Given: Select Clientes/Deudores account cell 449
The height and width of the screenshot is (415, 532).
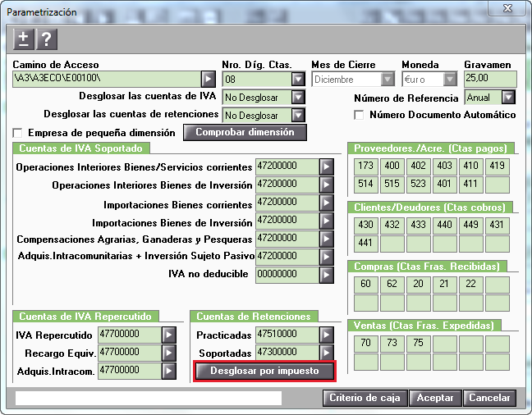Looking at the screenshot, I should [x=471, y=226].
